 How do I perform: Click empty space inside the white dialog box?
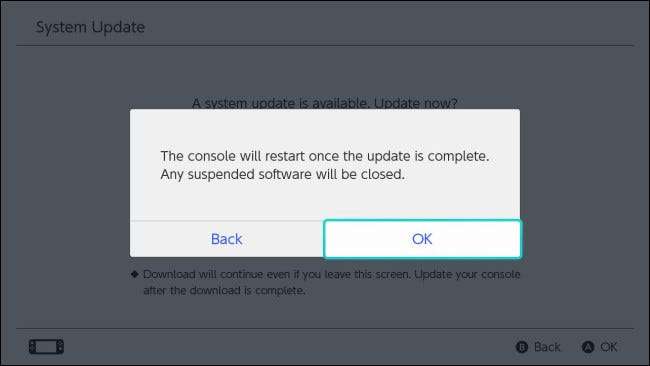click(325, 199)
